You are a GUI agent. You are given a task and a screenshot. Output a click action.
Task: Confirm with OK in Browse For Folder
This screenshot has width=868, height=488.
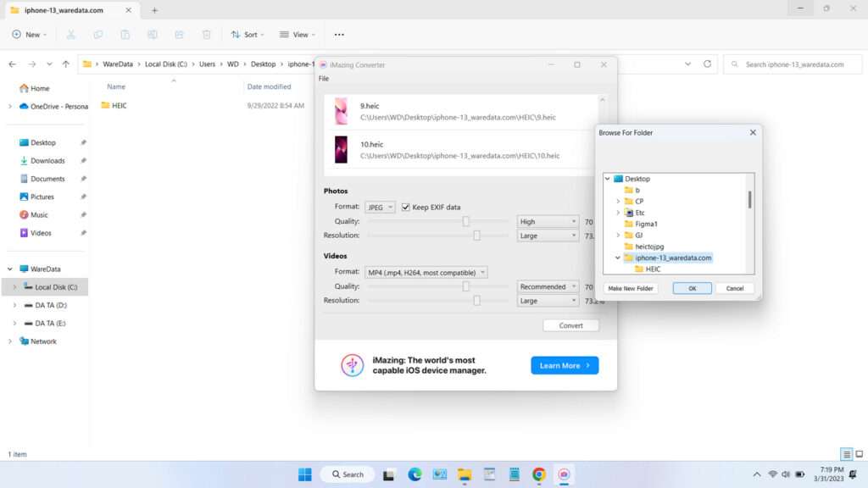[692, 288]
